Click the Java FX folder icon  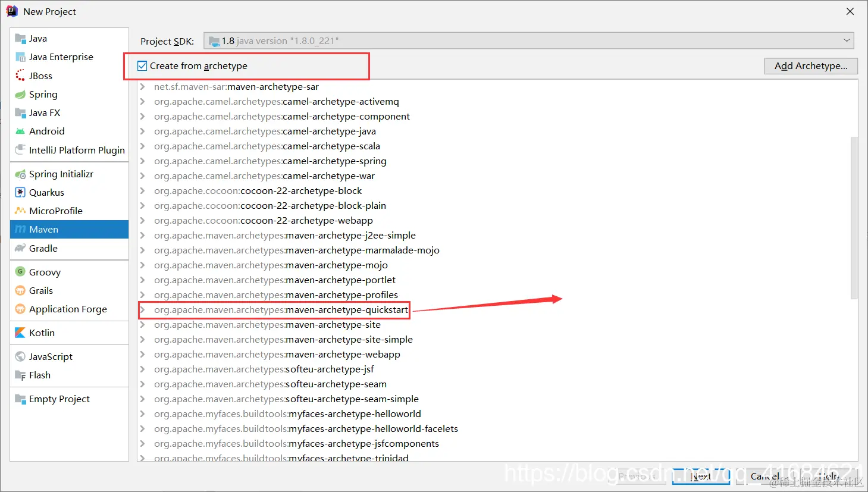20,112
